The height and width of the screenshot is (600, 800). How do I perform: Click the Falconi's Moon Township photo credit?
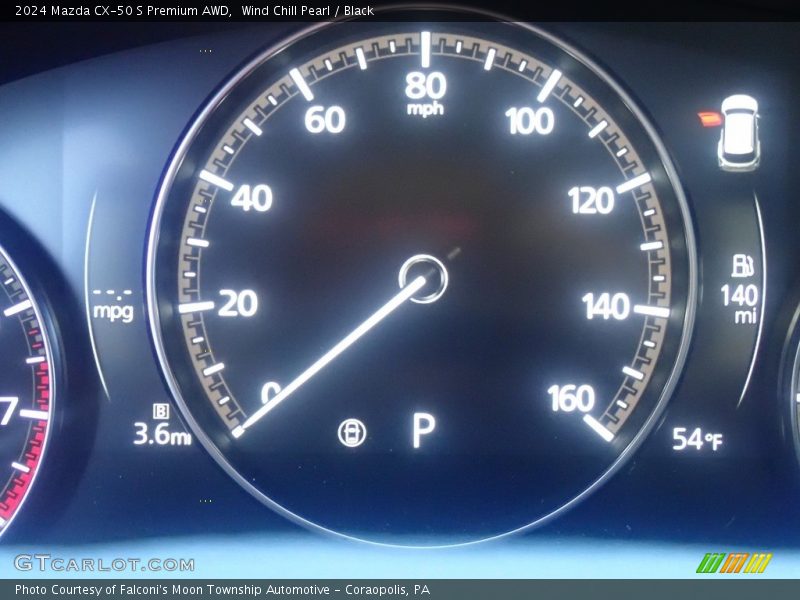pos(222,590)
